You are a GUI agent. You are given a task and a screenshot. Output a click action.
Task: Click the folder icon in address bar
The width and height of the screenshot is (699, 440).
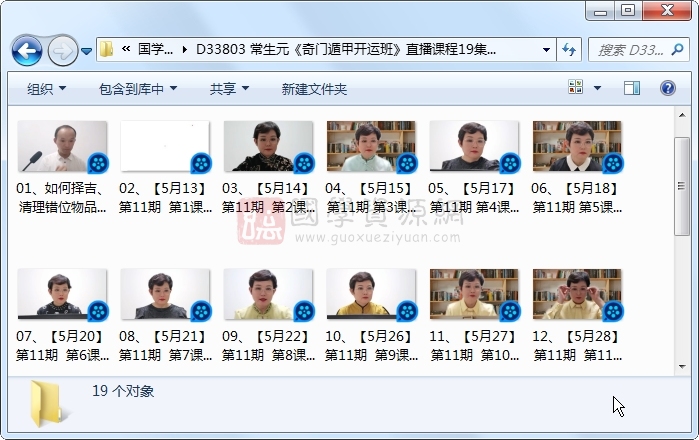107,49
